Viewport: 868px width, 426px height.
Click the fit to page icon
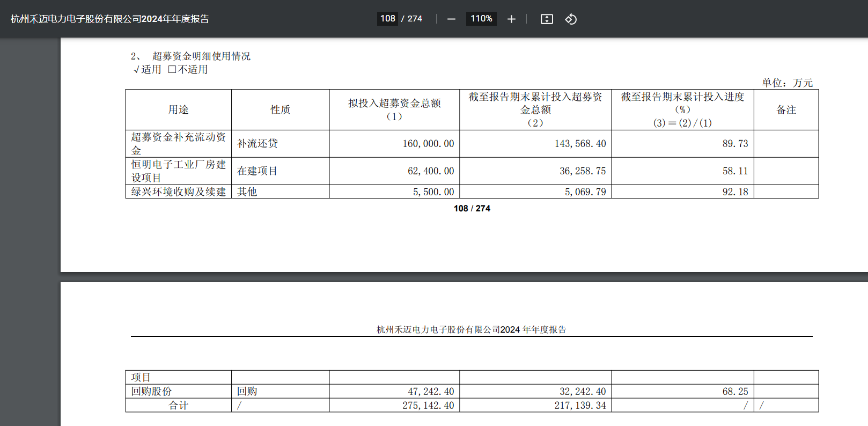click(x=547, y=19)
